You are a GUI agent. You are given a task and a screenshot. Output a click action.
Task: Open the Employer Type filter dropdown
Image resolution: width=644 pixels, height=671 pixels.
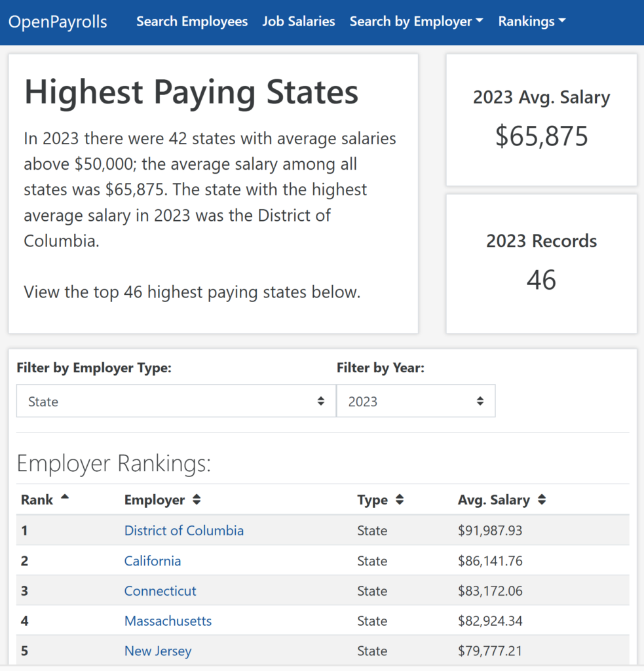coord(176,401)
